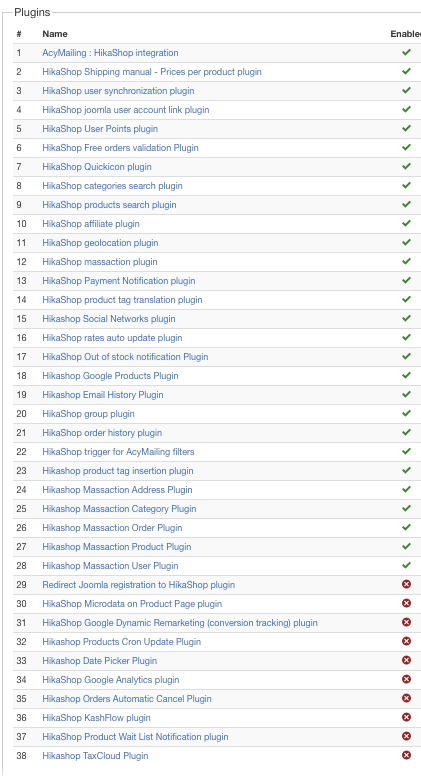Click green checkmark for HikaShop massaction plugin
This screenshot has width=421, height=776.
click(x=406, y=261)
